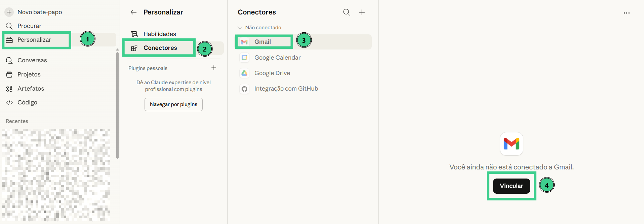Click the Recentes heading
The image size is (644, 224).
(17, 121)
